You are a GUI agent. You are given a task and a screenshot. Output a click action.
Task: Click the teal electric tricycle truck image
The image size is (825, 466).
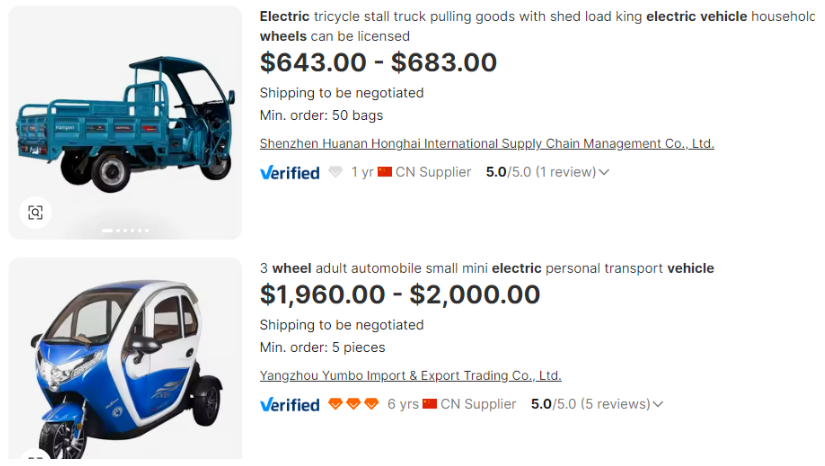click(x=125, y=115)
